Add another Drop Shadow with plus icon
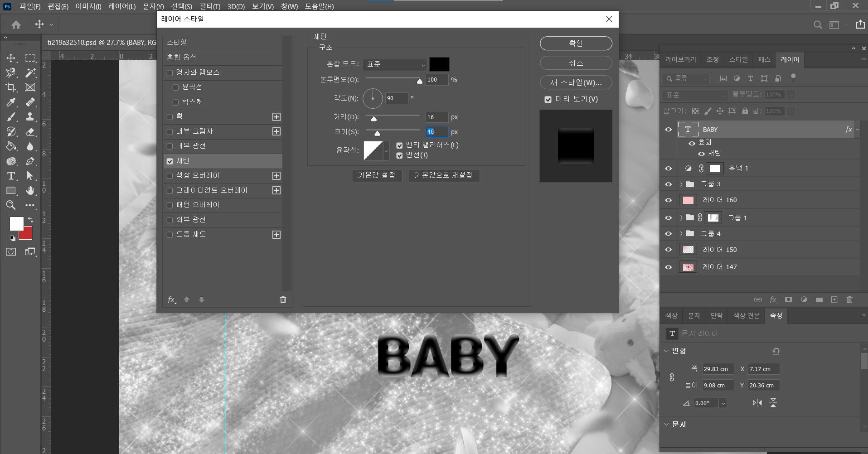The width and height of the screenshot is (868, 454). click(276, 235)
